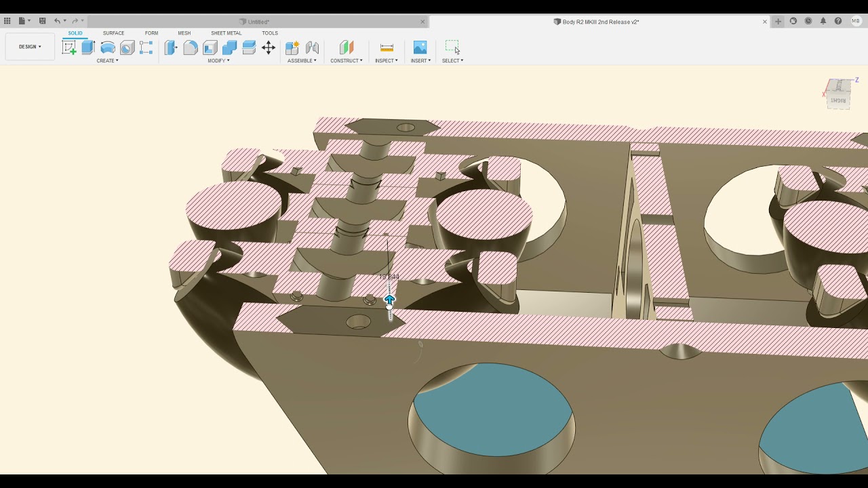Expand the ASSEMBLE menu

302,61
